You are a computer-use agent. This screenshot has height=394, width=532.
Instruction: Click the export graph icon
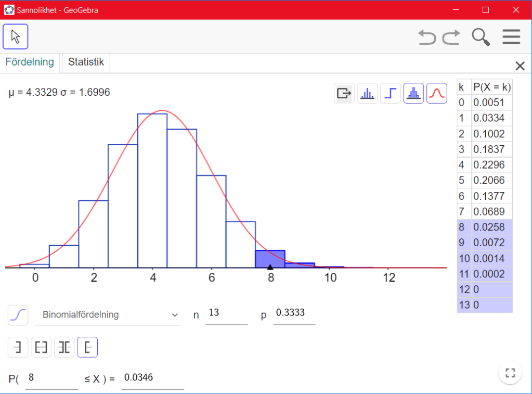click(x=344, y=94)
